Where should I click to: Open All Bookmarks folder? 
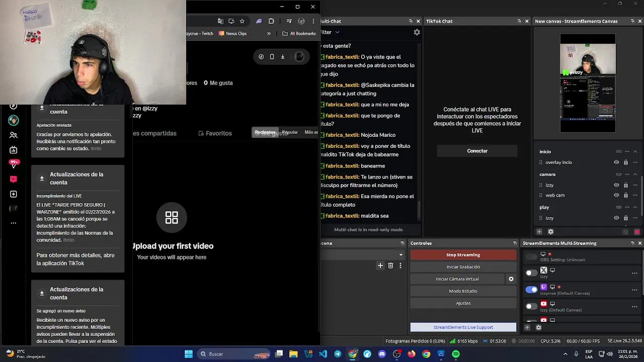[299, 34]
